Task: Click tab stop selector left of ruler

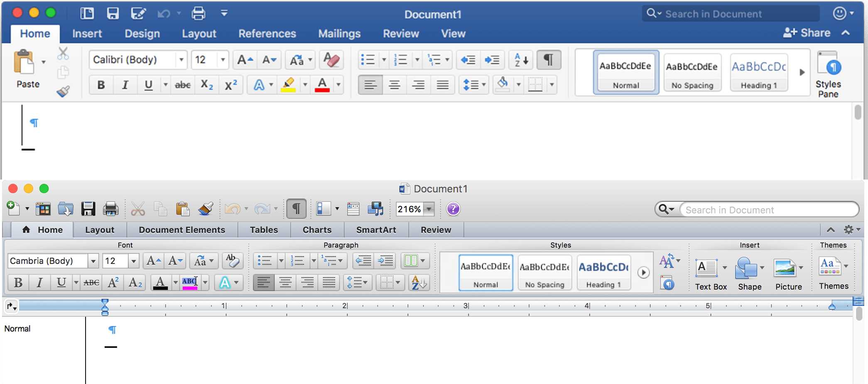Action: click(x=11, y=306)
